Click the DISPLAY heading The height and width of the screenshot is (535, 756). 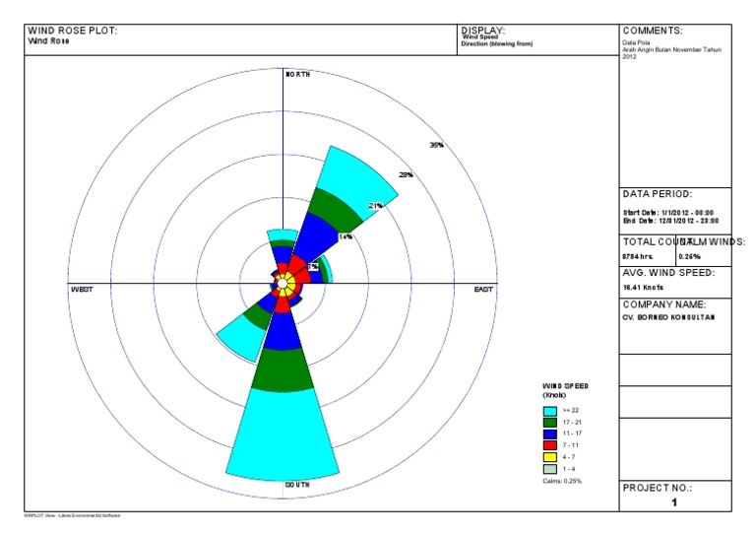click(x=483, y=31)
